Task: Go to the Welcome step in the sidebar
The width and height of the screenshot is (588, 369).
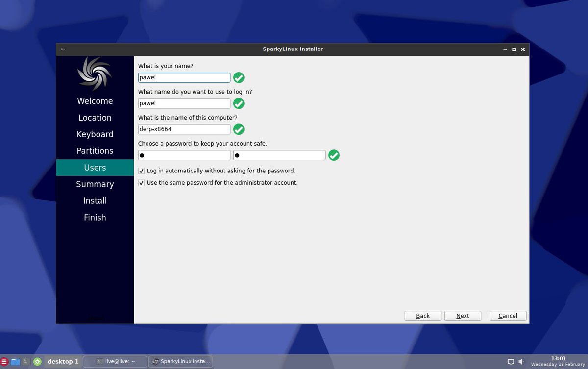Action: [95, 101]
